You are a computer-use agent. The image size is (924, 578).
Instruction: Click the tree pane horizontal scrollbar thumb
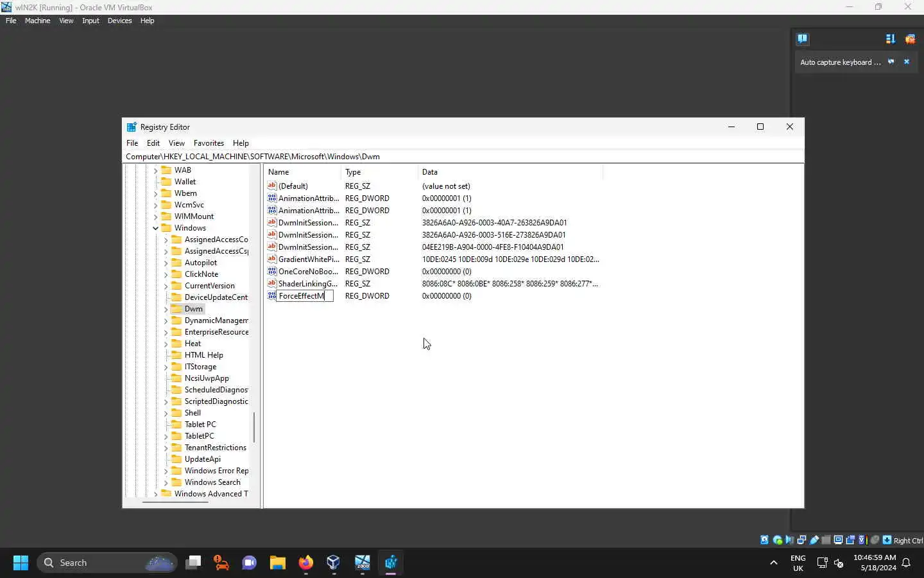(175, 502)
